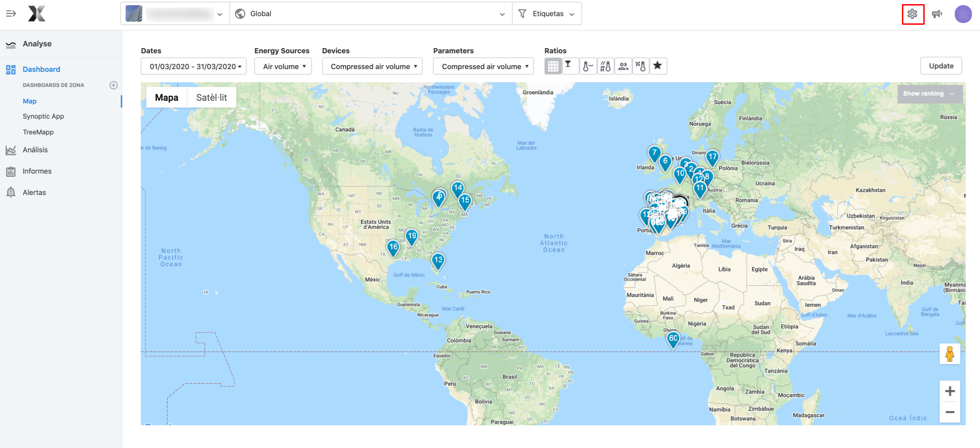This screenshot has width=980, height=448.
Task: Open the Parameters Compressed air volume dropdown
Action: [483, 66]
